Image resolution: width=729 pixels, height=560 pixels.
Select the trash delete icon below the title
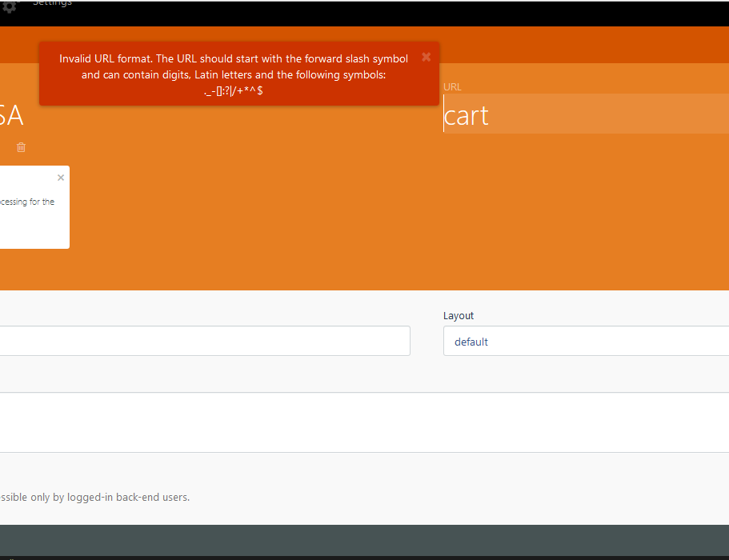[x=21, y=147]
